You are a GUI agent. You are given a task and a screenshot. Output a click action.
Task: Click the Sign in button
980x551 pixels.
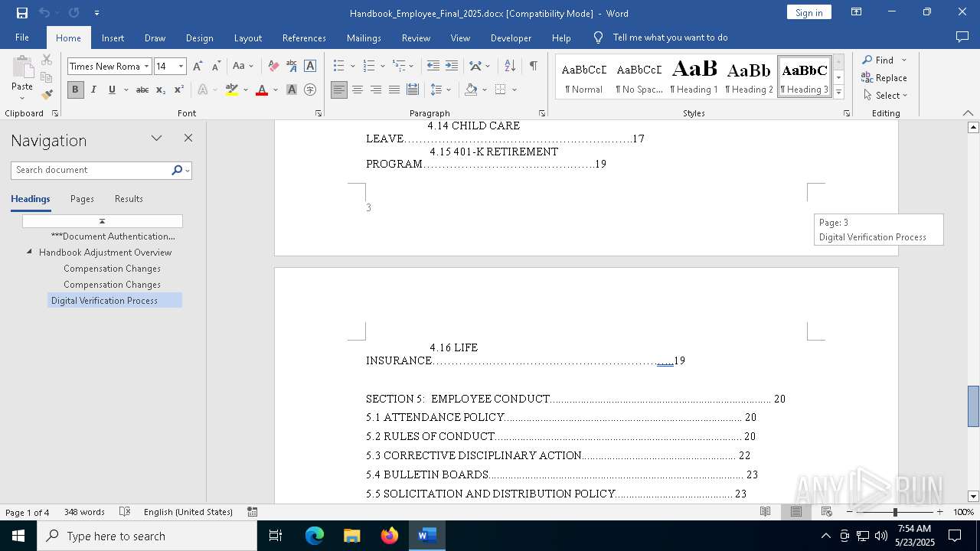pos(809,12)
